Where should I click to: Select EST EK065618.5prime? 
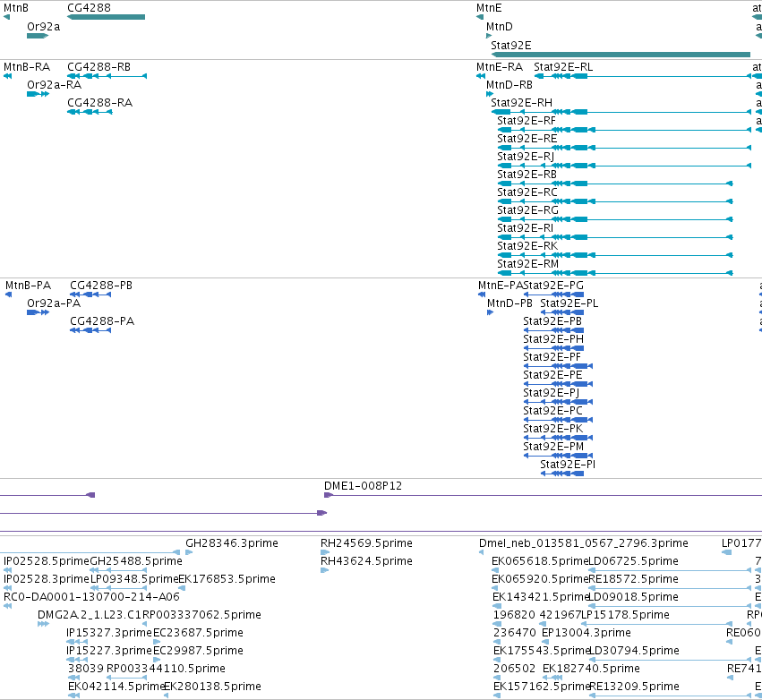(x=540, y=561)
